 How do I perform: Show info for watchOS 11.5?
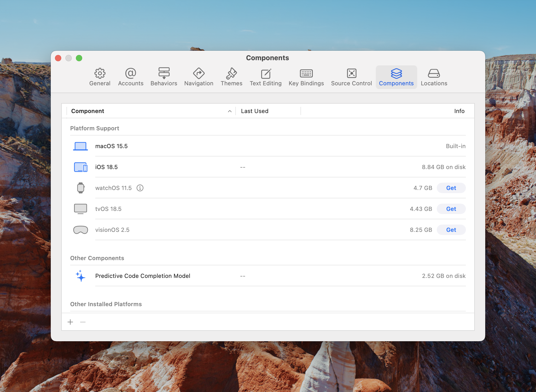[140, 188]
